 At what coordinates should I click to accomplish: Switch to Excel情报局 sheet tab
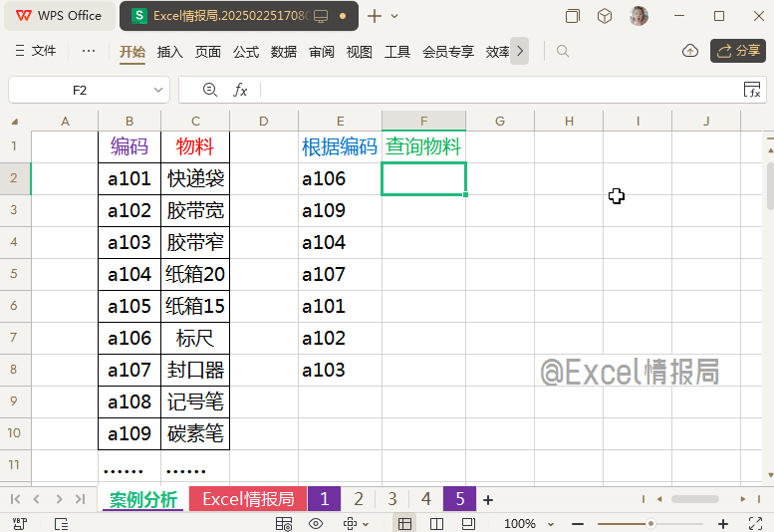tap(248, 499)
